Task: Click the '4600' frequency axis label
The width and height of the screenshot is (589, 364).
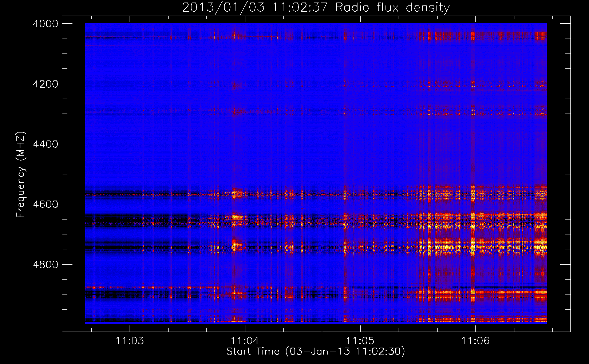Action: (x=46, y=204)
